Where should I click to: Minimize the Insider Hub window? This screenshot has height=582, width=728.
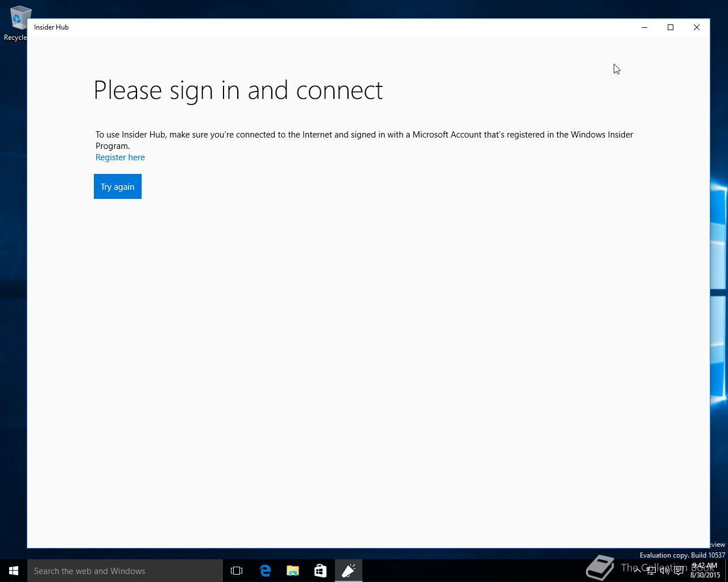644,27
